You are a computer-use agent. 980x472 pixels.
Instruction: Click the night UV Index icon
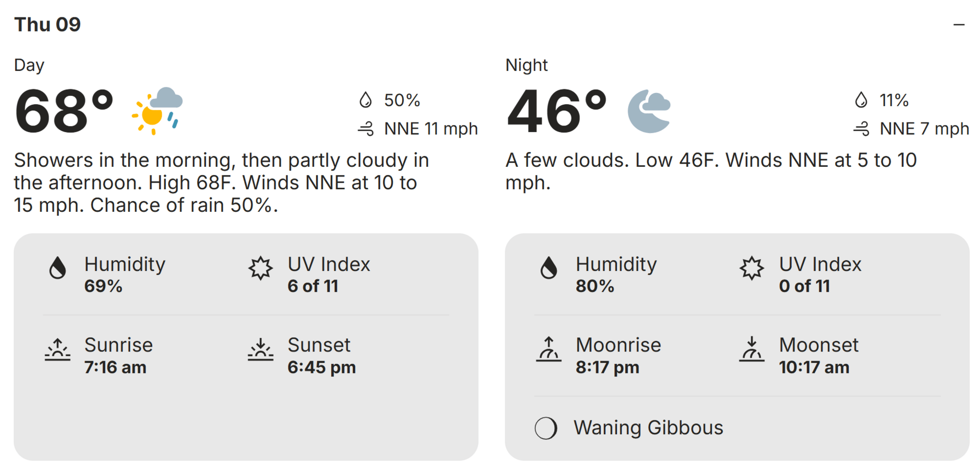click(752, 268)
